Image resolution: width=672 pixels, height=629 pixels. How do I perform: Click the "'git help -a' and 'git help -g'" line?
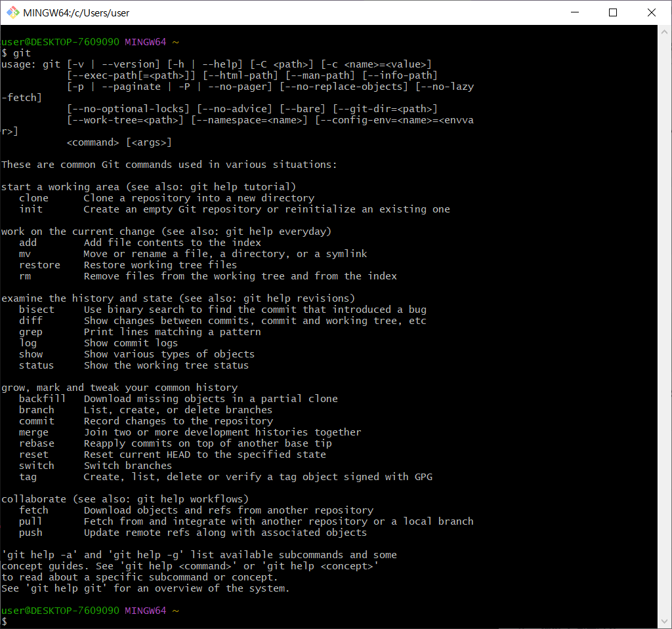(x=199, y=554)
